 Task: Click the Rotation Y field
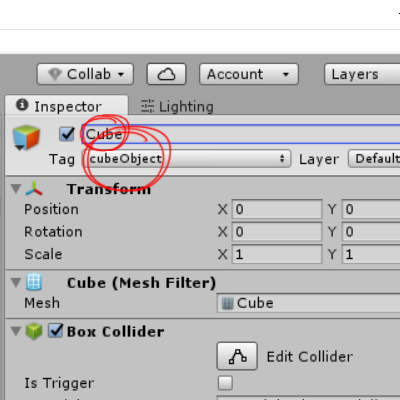371,232
